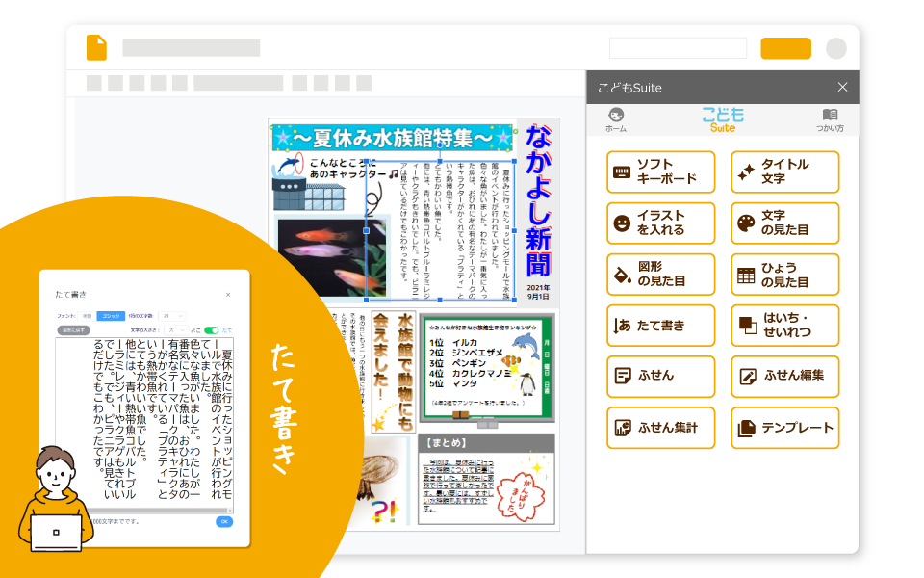The image size is (924, 578).
Task: Open the 文字の大きさ size dropdown
Action: click(x=175, y=329)
